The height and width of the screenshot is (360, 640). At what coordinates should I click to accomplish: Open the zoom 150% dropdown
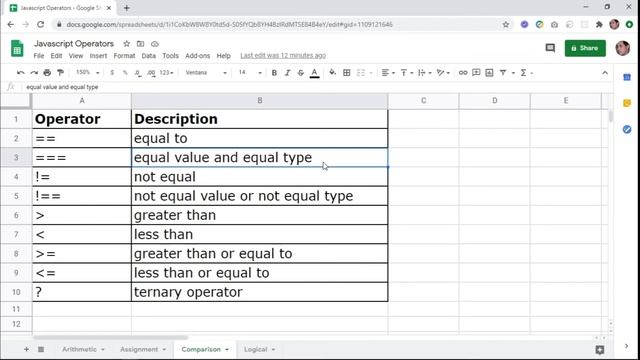(x=87, y=73)
